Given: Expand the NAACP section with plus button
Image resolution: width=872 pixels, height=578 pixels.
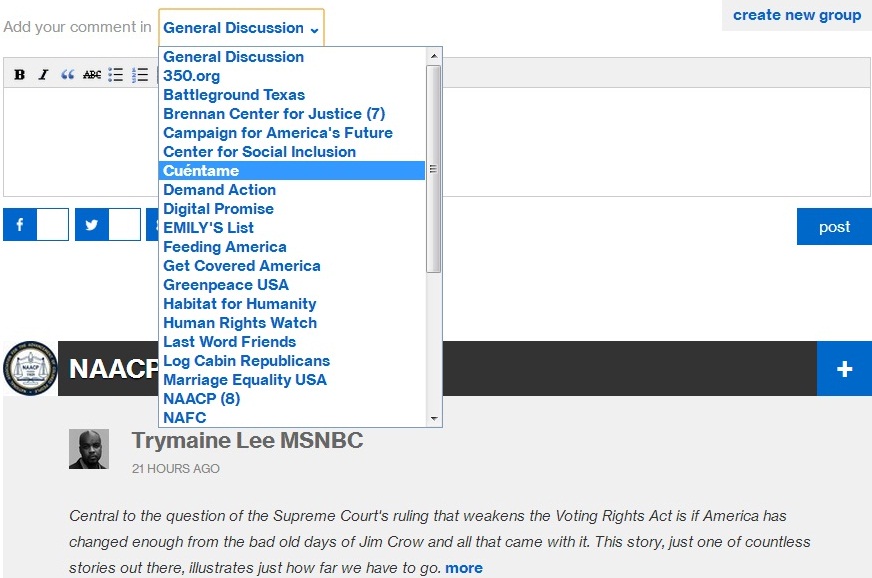Looking at the screenshot, I should click(844, 369).
